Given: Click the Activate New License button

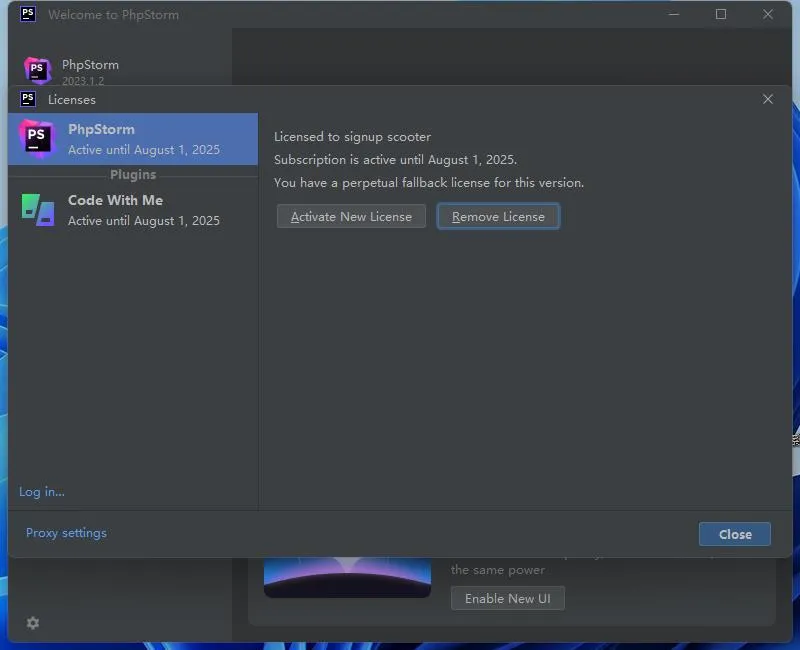Looking at the screenshot, I should point(351,216).
